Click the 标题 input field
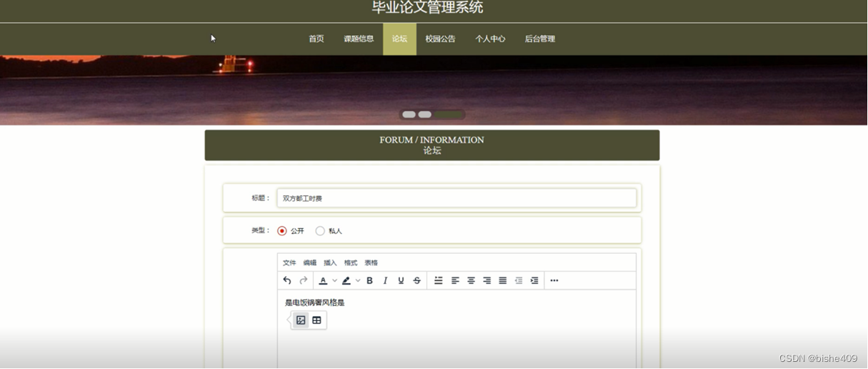Screen dimensions: 868x369 [457, 198]
